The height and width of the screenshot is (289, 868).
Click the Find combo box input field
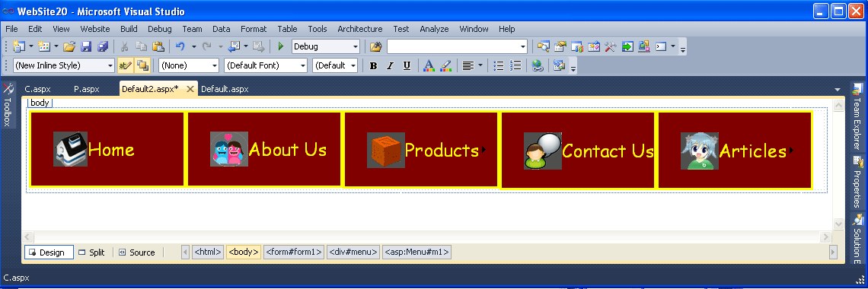(x=453, y=46)
